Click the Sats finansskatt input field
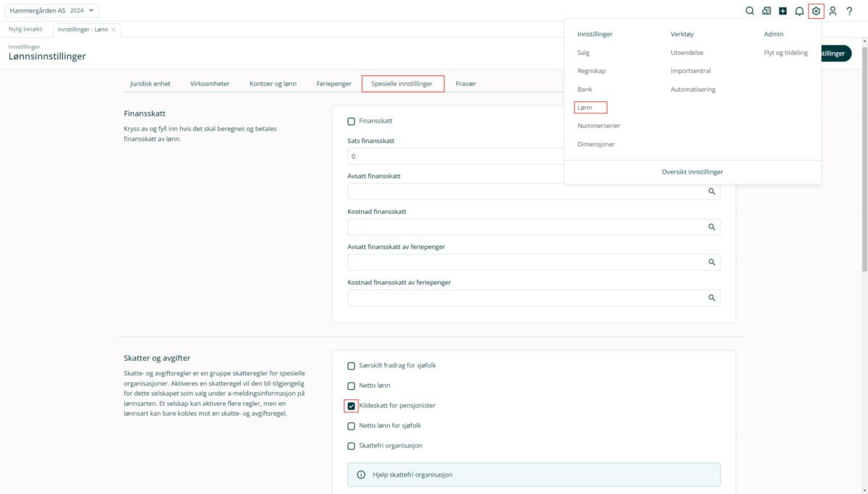This screenshot has height=494, width=868. [456, 156]
